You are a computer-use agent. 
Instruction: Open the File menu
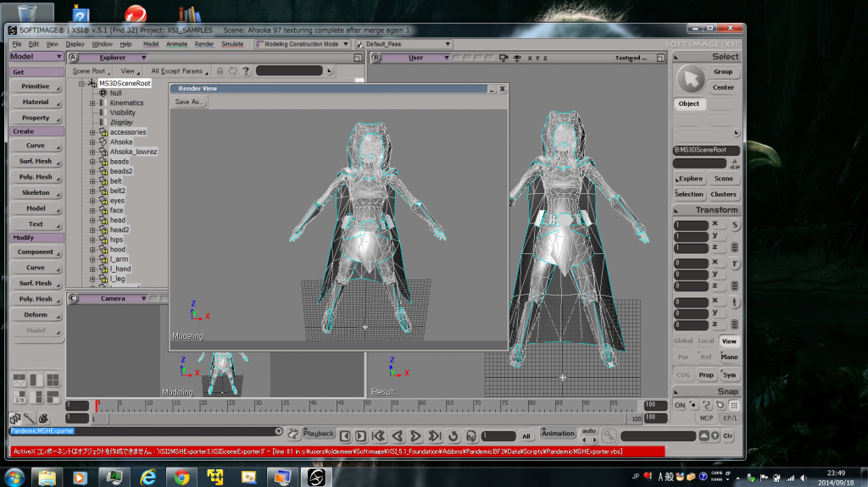pyautogui.click(x=17, y=44)
